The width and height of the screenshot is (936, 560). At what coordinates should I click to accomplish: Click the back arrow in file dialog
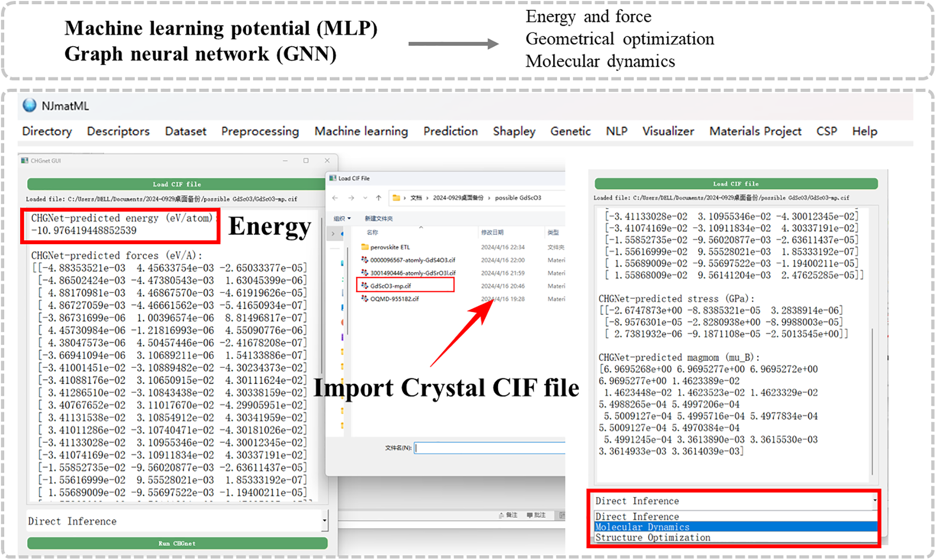(335, 198)
